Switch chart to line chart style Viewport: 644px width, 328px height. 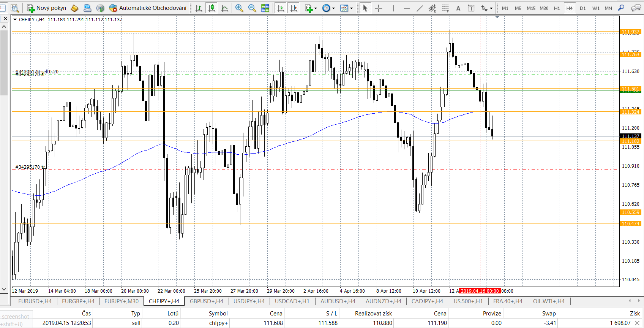[x=224, y=8]
